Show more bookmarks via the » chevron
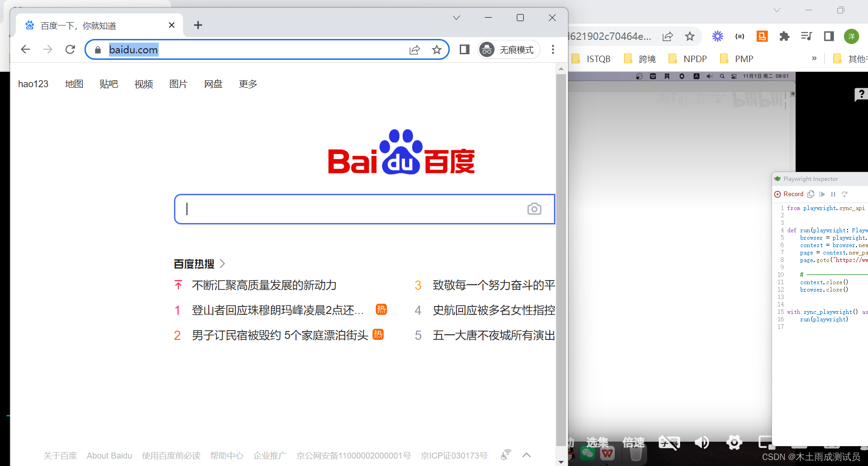This screenshot has height=466, width=868. pos(814,58)
